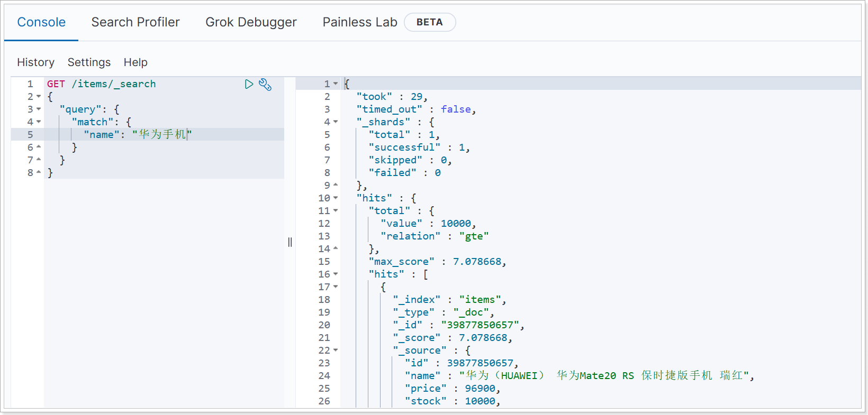The width and height of the screenshot is (868, 415).
Task: Collapse the "match" block fold at line 4
Action: pos(39,122)
